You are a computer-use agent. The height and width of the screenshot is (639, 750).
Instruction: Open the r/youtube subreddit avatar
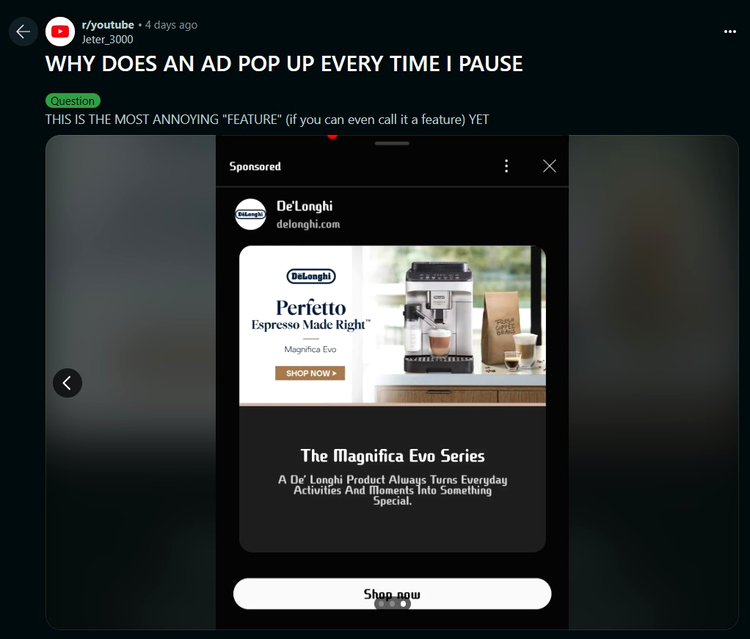[60, 32]
